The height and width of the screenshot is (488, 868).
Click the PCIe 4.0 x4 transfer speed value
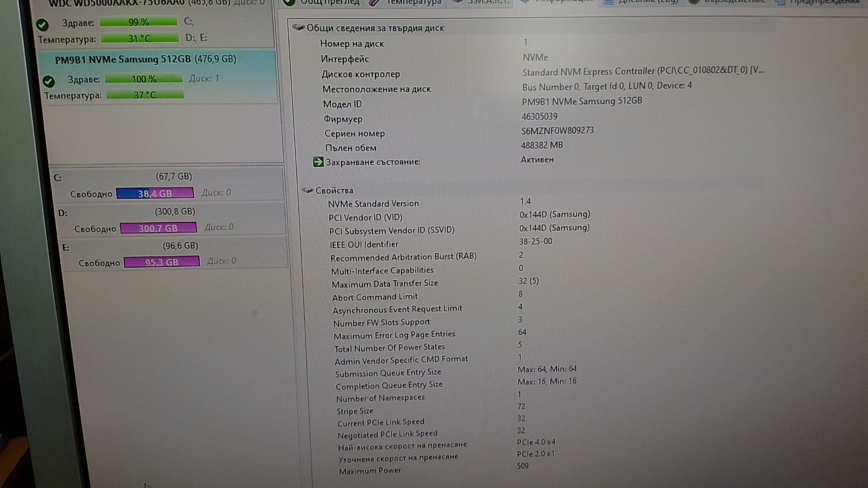536,442
